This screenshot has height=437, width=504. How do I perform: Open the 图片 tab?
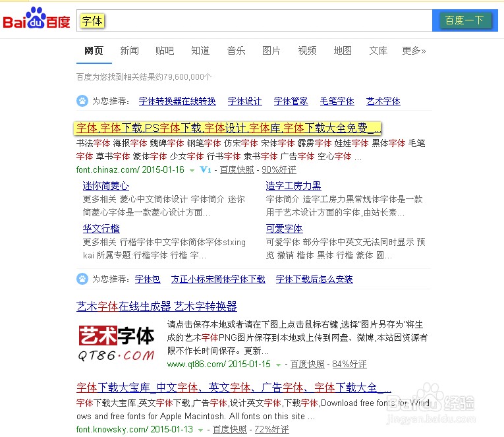pyautogui.click(x=271, y=51)
